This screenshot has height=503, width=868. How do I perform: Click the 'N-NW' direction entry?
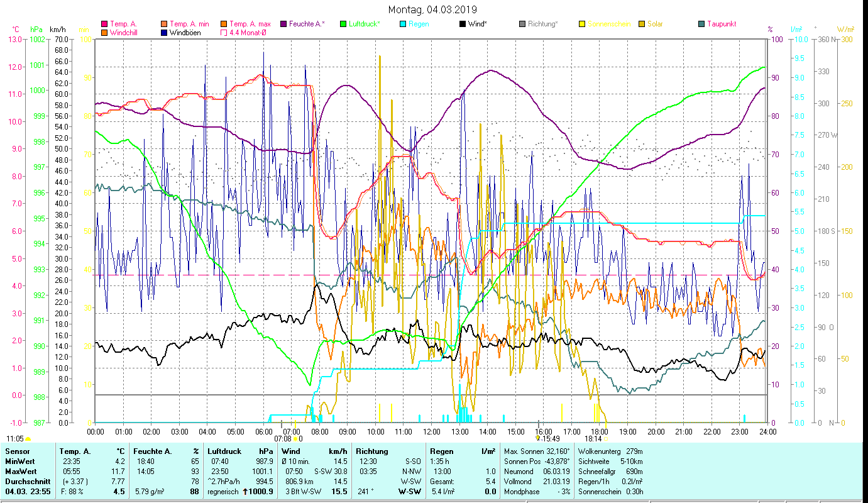[410, 472]
